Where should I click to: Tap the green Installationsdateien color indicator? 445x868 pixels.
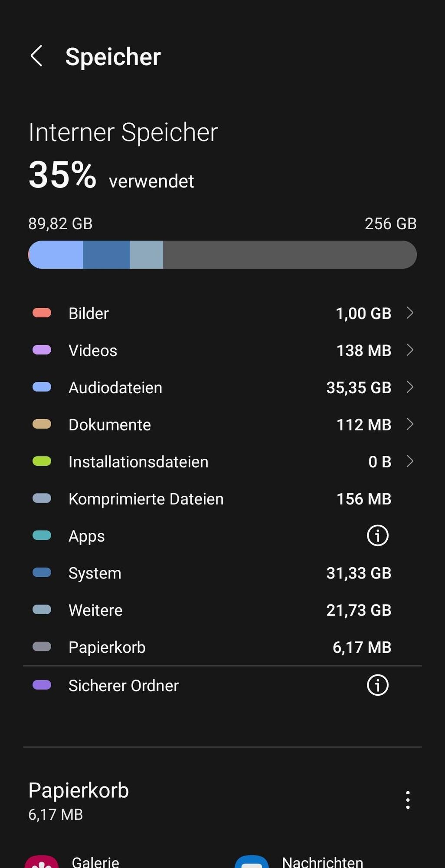click(42, 461)
